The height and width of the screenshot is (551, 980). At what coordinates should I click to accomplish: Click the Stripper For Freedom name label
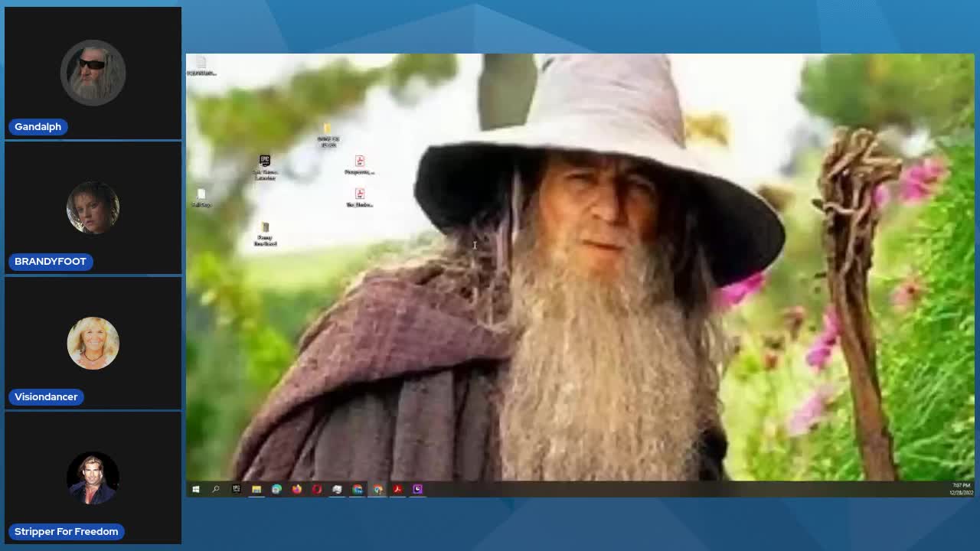click(67, 531)
